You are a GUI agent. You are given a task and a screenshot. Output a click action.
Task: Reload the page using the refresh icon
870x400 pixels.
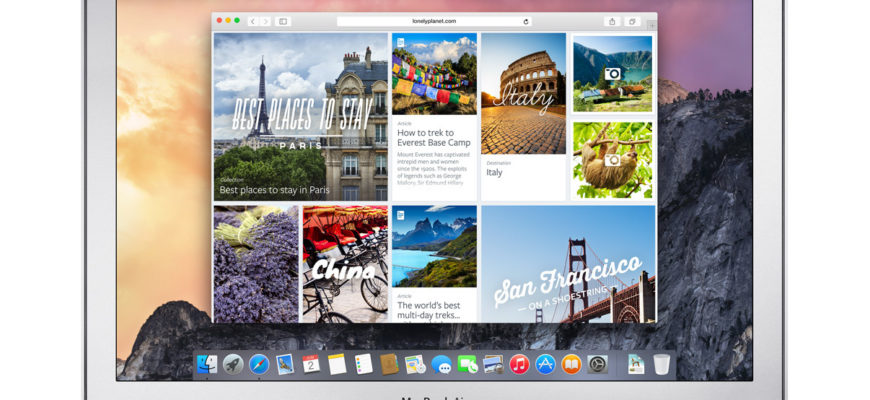tap(526, 21)
